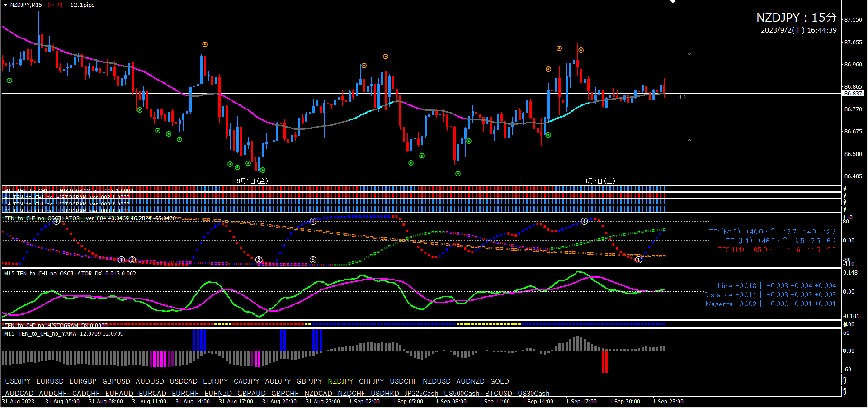
Task: Select NZDUSD in the symbol row
Action: click(x=437, y=381)
